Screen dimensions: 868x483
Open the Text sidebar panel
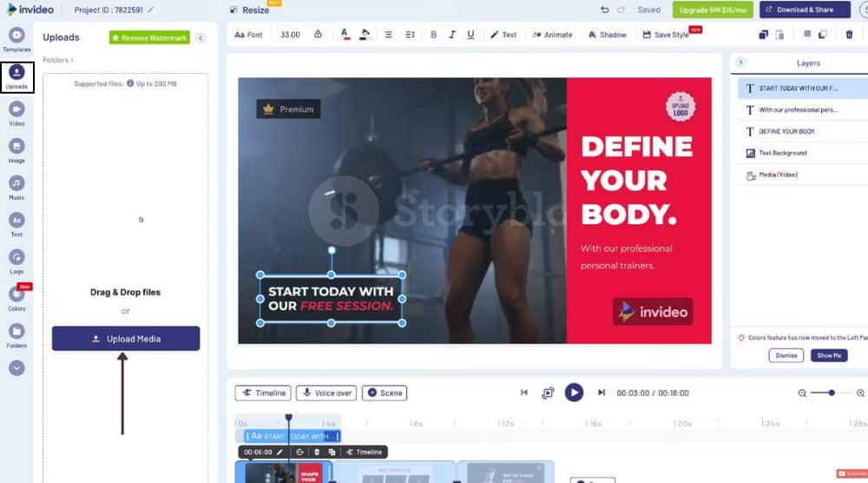click(x=16, y=226)
